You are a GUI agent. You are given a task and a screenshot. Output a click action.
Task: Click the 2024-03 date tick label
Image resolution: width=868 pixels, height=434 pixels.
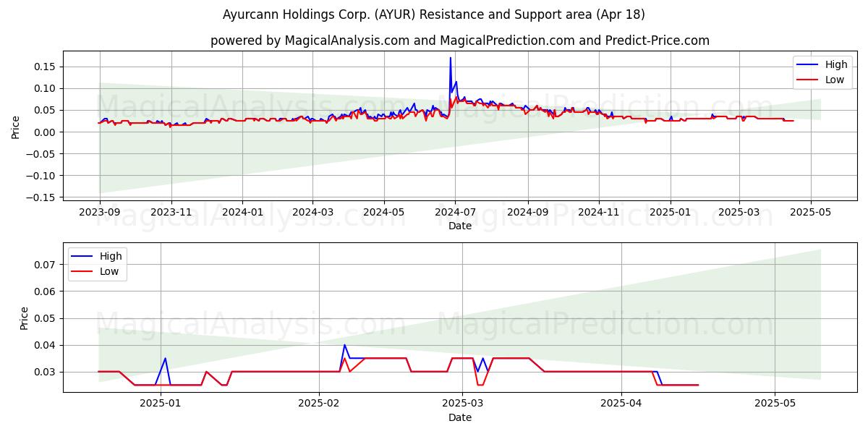coord(312,212)
